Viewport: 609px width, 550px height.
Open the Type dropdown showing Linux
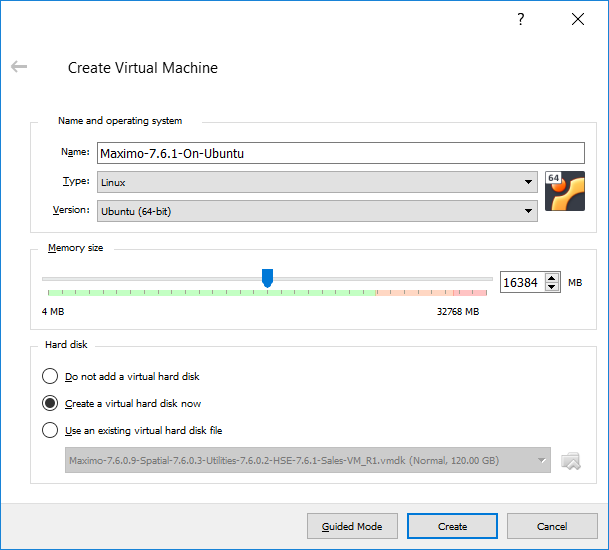point(317,182)
